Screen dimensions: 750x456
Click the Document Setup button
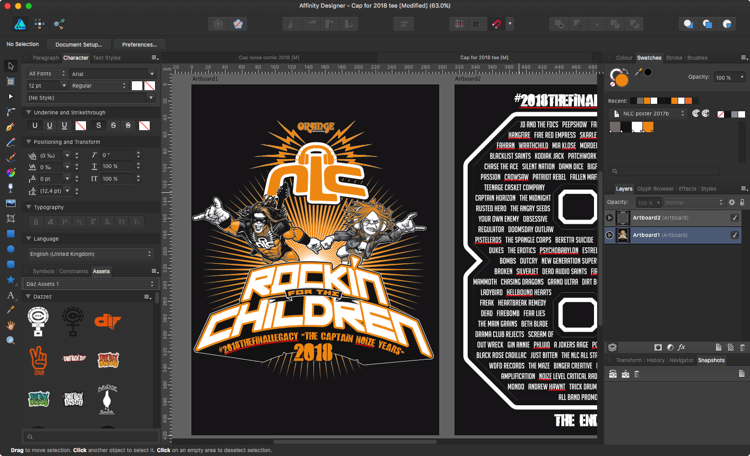78,44
